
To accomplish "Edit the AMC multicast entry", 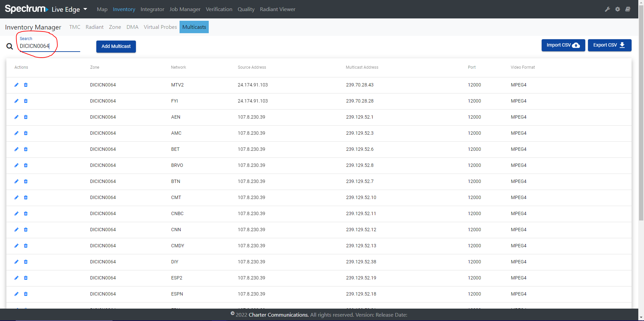I will [x=16, y=133].
